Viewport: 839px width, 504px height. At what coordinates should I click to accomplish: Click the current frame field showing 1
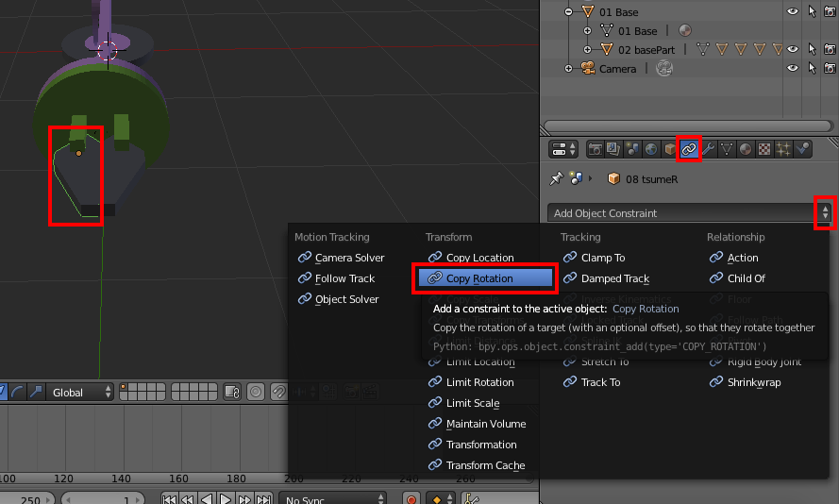pyautogui.click(x=102, y=499)
